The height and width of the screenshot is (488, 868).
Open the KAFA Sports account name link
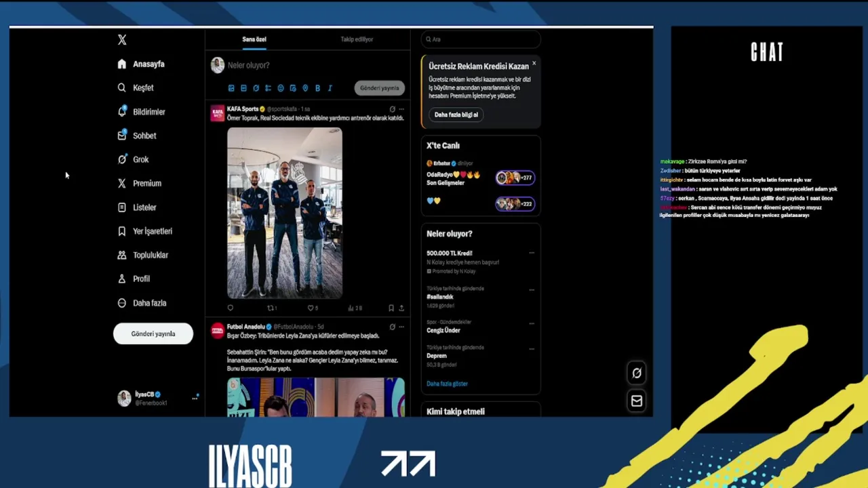pyautogui.click(x=243, y=109)
